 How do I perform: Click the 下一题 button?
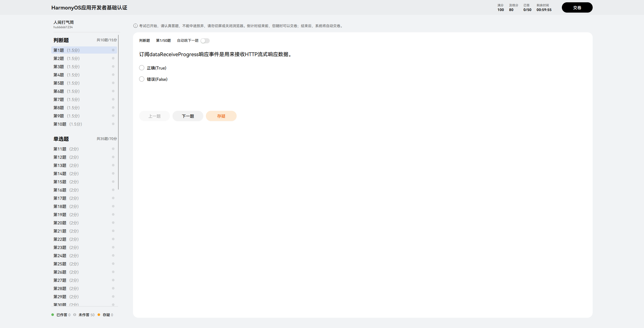coord(188,116)
